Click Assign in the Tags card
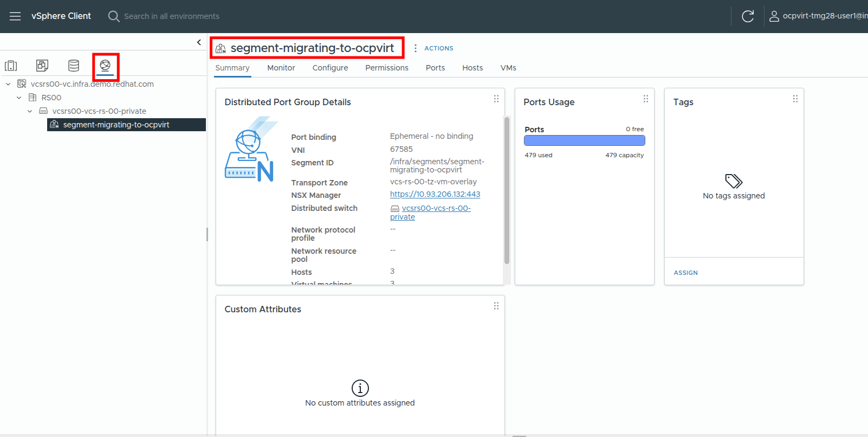This screenshot has width=868, height=437. click(x=685, y=273)
